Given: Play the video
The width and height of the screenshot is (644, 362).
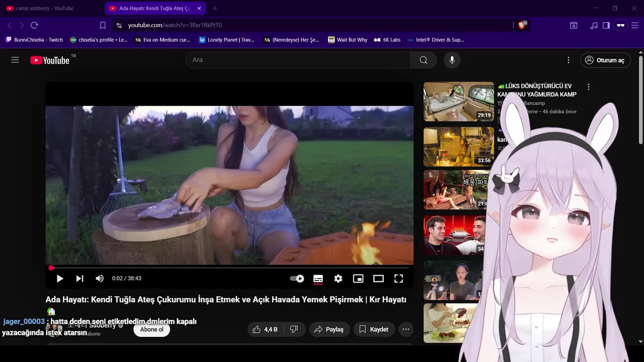Looking at the screenshot, I should click(x=60, y=278).
